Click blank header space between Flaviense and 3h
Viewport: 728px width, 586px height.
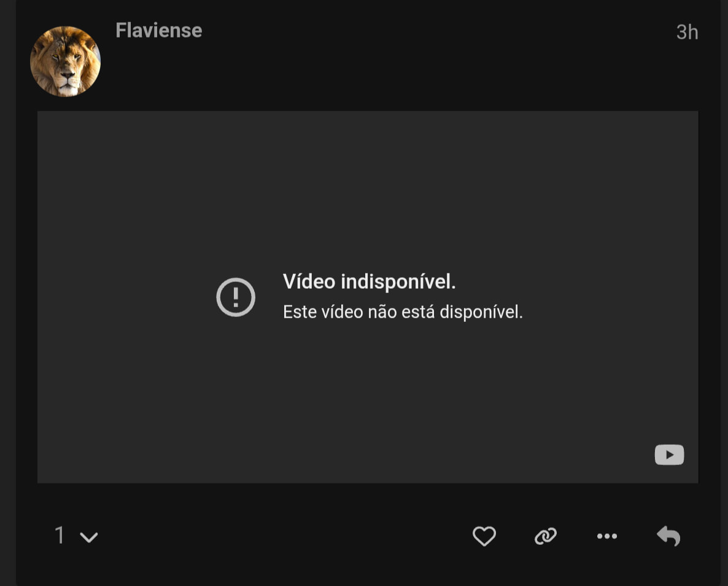coord(430,31)
